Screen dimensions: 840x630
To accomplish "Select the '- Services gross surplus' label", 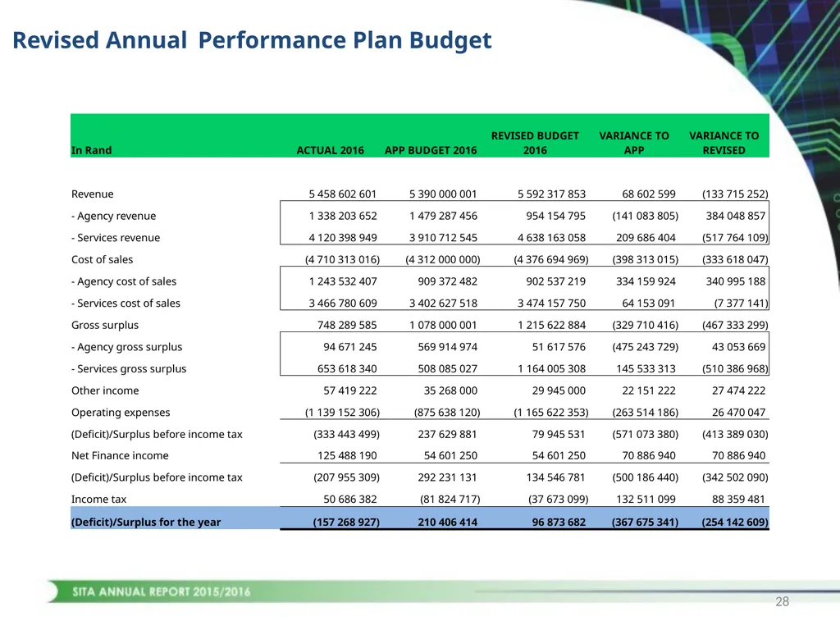I will coord(129,369).
